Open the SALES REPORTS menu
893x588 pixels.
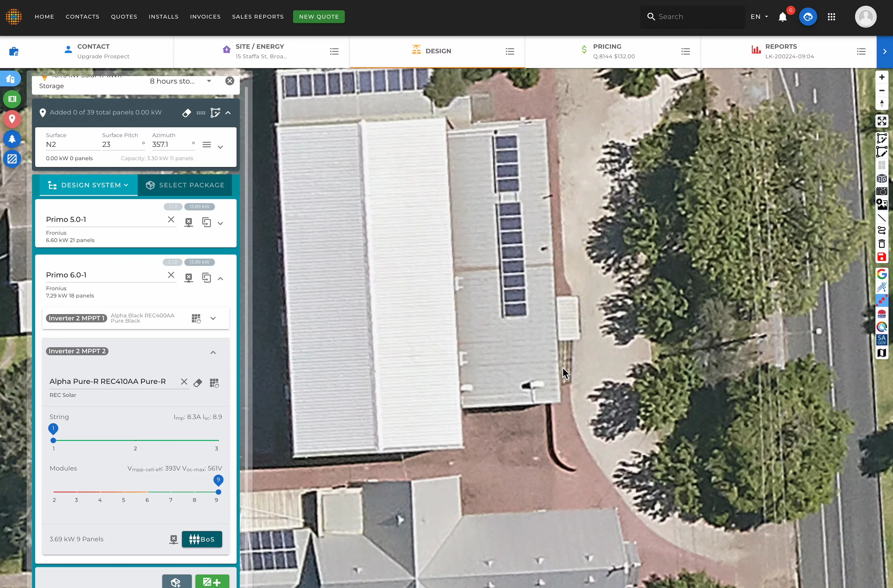(258, 17)
